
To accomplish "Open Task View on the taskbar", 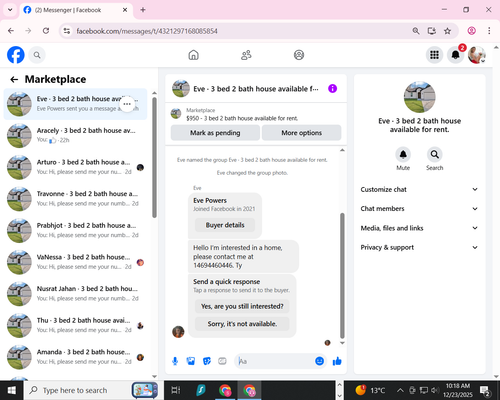I will click(x=176, y=390).
